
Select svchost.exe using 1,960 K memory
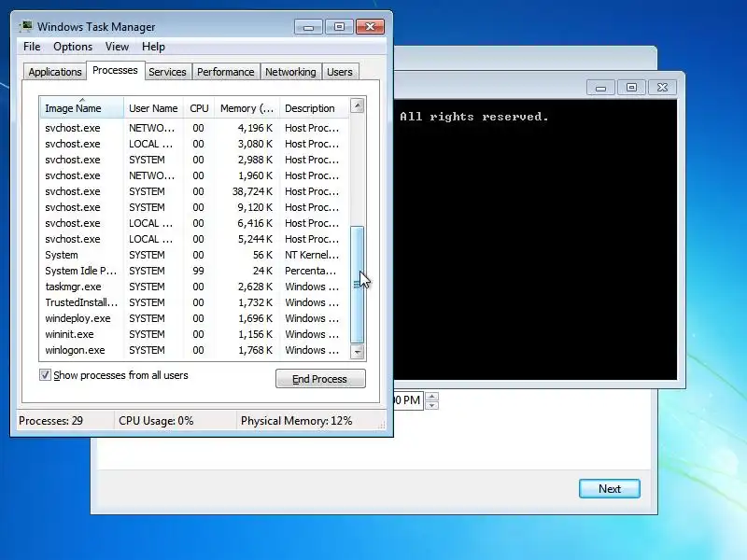194,175
